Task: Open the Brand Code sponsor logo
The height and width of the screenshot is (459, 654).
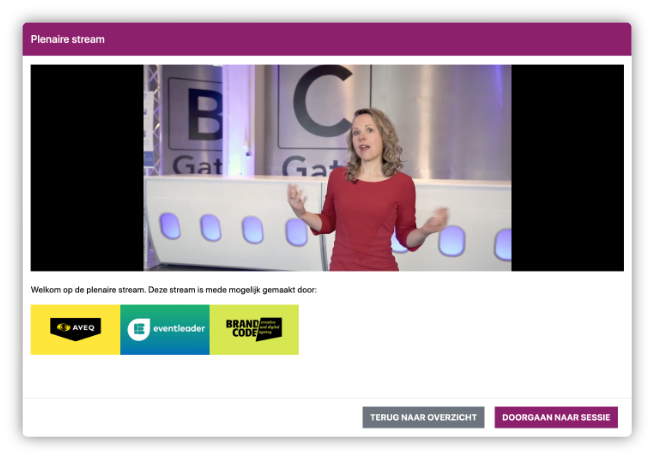Action: click(254, 330)
